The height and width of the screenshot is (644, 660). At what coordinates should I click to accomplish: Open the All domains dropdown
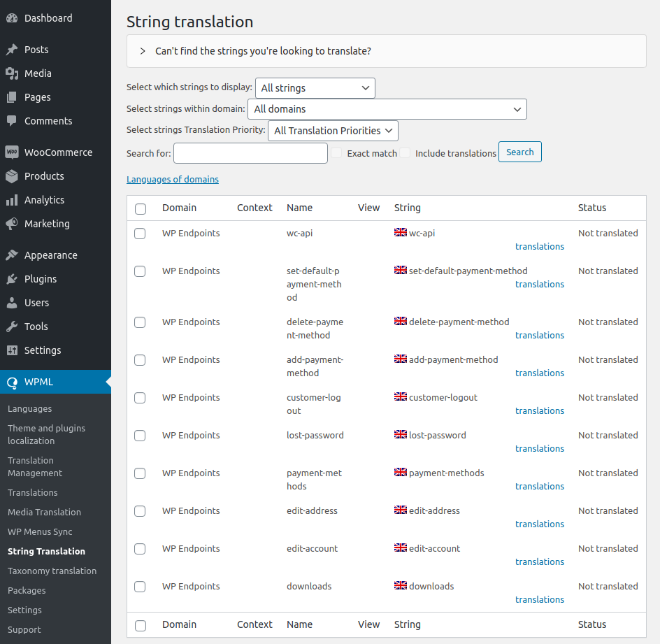coord(387,109)
